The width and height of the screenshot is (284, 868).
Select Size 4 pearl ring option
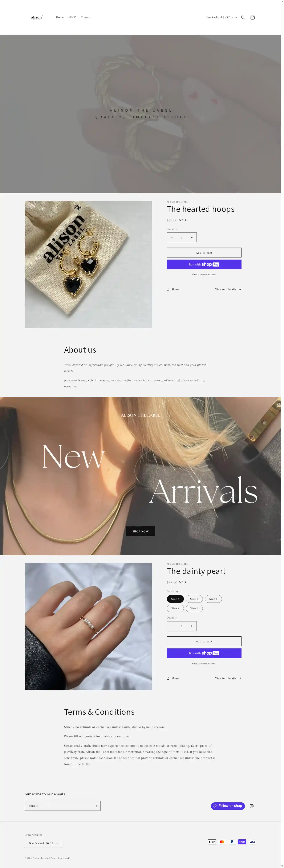coord(194,599)
